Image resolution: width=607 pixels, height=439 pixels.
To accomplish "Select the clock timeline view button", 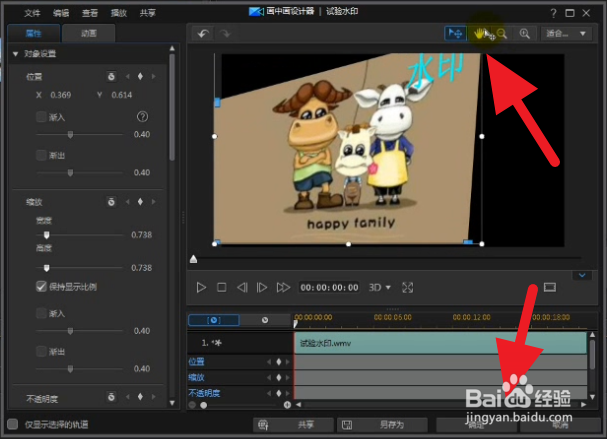I will 265,320.
